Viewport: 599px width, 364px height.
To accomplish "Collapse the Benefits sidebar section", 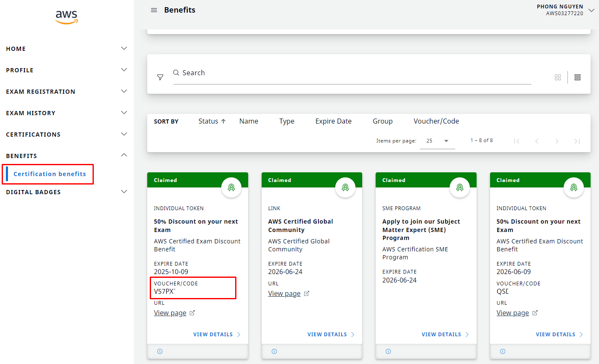I will coord(124,155).
